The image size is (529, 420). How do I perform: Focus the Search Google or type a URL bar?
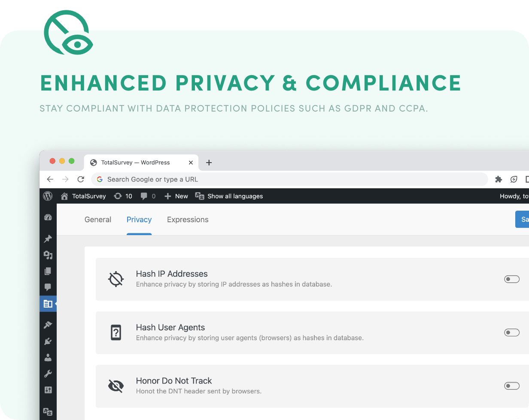coord(289,179)
